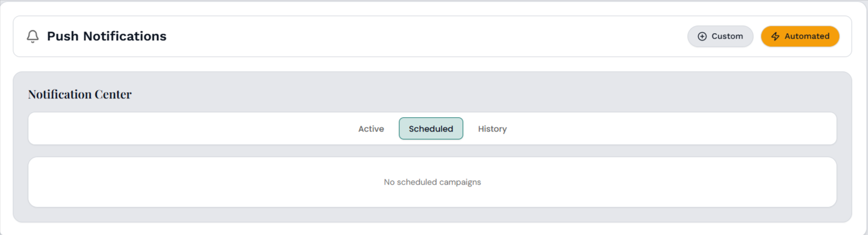Screen dimensions: 868x235
Task: Click the orange Automated button's left edge
Action: coord(764,36)
